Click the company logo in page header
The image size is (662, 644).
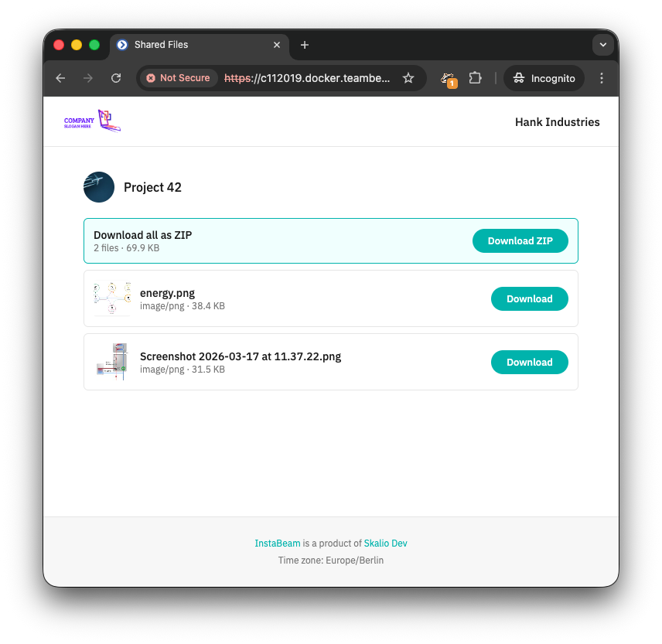point(92,121)
